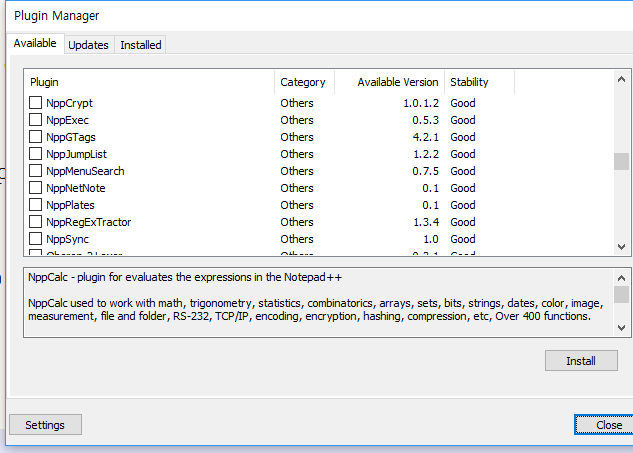Click version 0.5.3 of NppExec
633x453 pixels.
click(425, 120)
